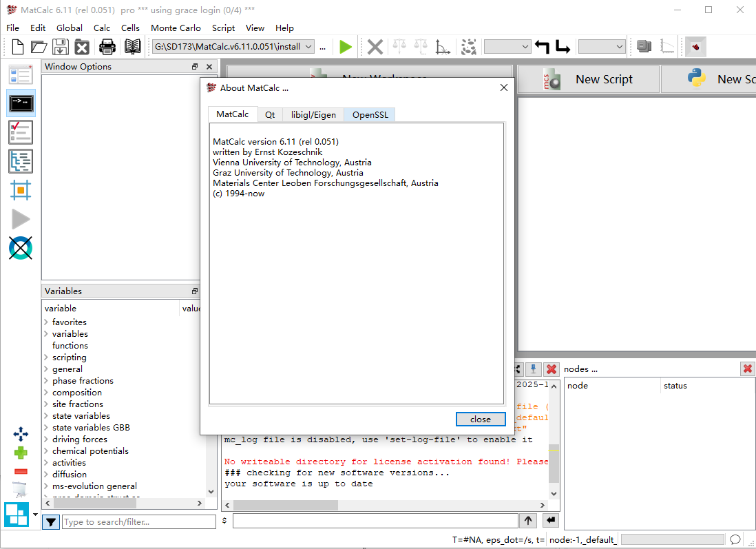Click the enter/submit command arrow button
This screenshot has height=549, width=756.
pos(551,521)
